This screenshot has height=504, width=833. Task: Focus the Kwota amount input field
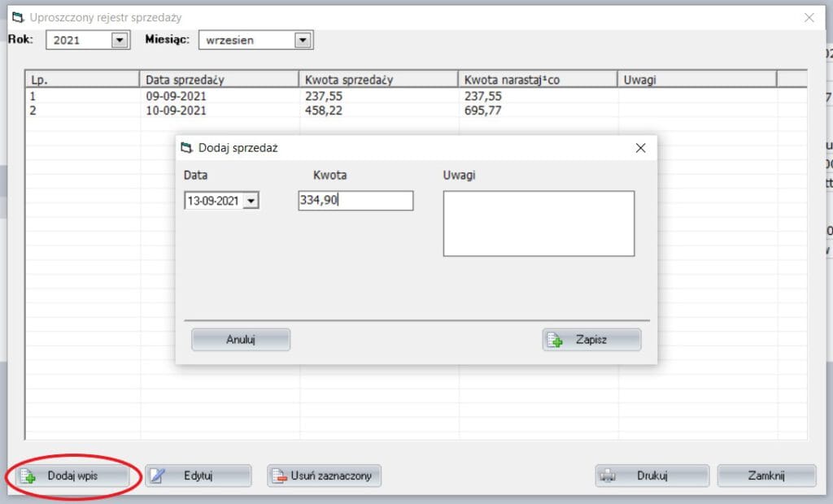(x=355, y=201)
